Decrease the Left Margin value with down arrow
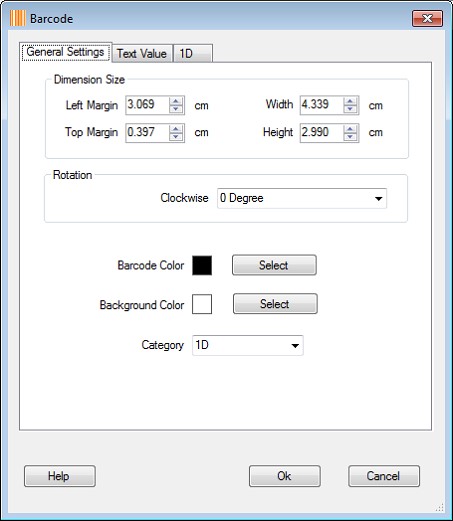This screenshot has height=521, width=453. pyautogui.click(x=176, y=109)
